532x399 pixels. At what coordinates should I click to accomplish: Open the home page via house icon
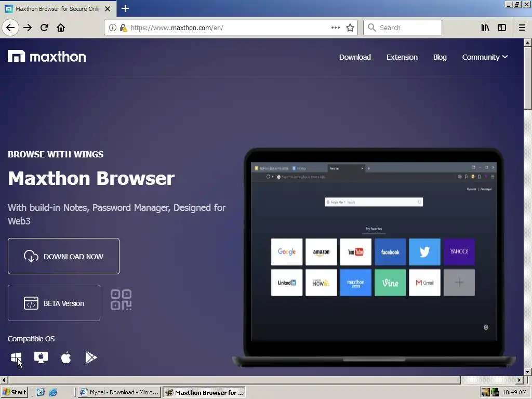pyautogui.click(x=61, y=28)
